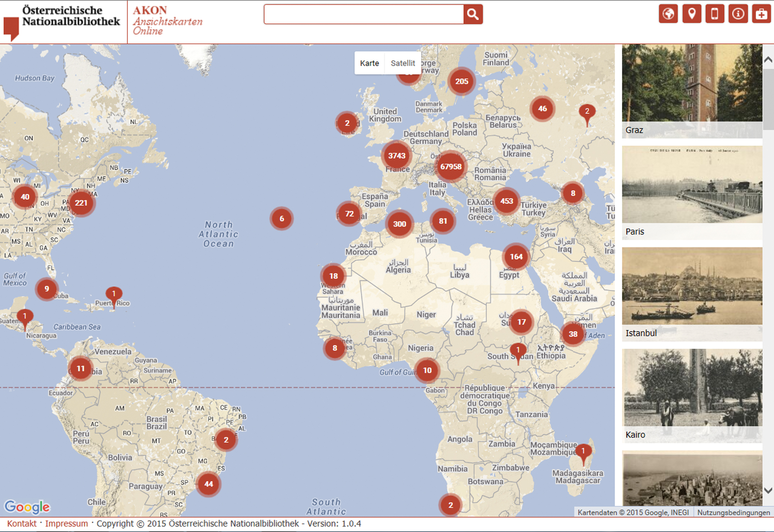Open the Impressum link
Viewport: 774px width, 532px height.
click(66, 524)
